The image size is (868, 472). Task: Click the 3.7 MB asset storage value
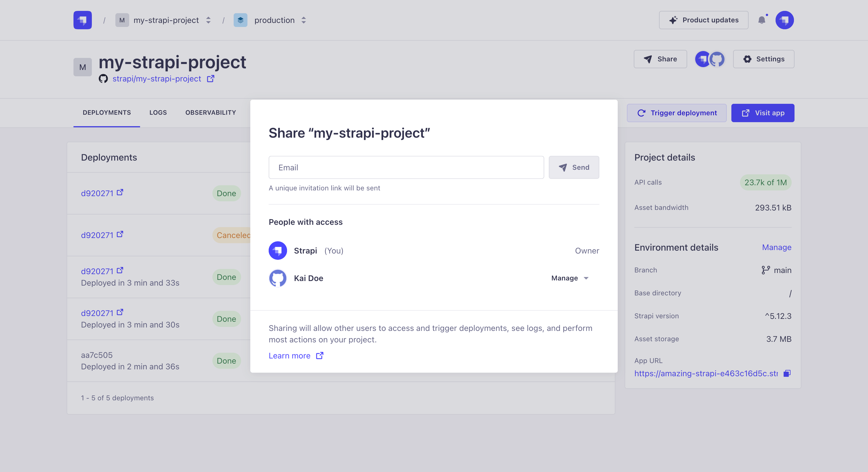[x=779, y=339]
